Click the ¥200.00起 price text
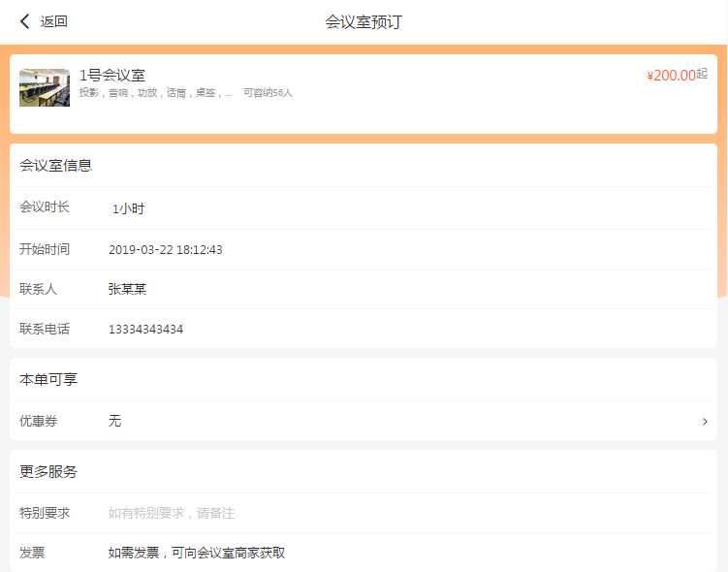Screen dimensions: 728x572 pos(678,75)
